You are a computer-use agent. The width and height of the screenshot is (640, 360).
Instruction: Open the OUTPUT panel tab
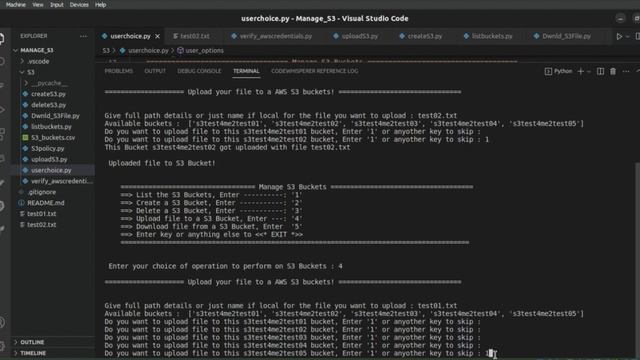click(x=155, y=71)
